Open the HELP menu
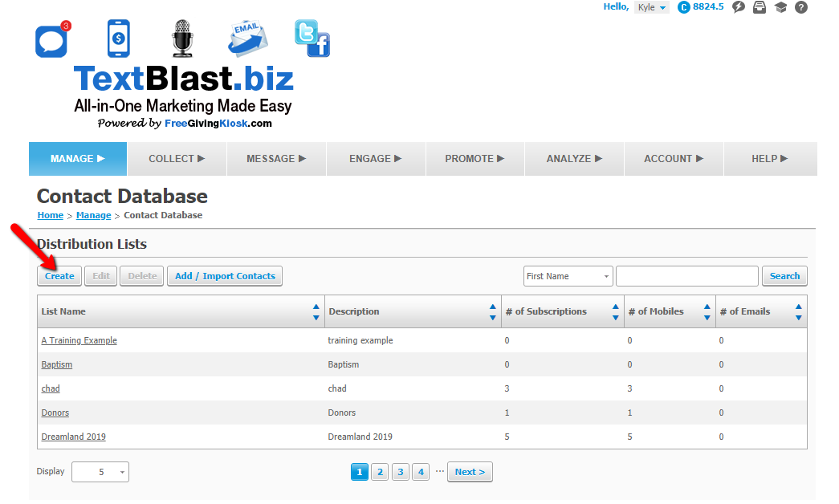The width and height of the screenshot is (839, 504). pos(771,159)
